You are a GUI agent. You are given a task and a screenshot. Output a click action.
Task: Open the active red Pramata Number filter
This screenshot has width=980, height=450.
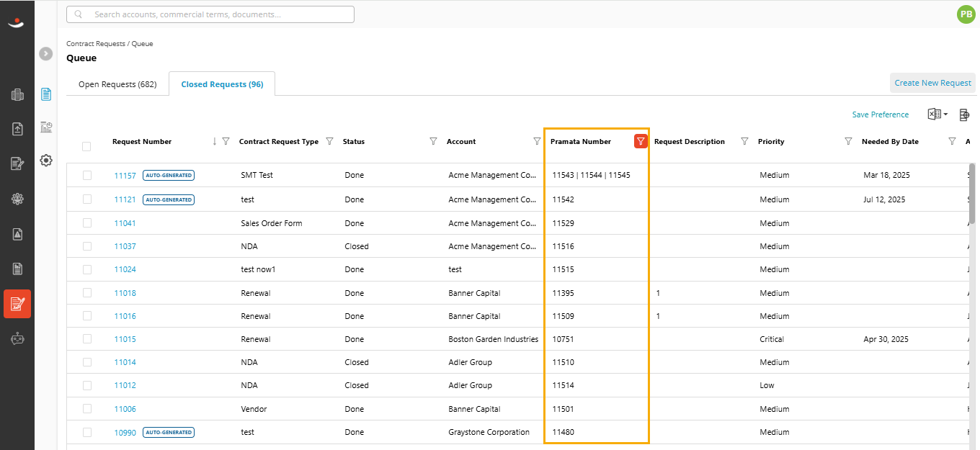tap(641, 141)
